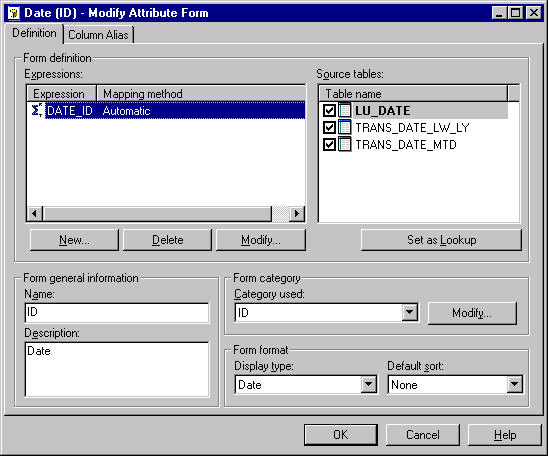The width and height of the screenshot is (548, 456).
Task: Expand the Display type dropdown
Action: 368,385
